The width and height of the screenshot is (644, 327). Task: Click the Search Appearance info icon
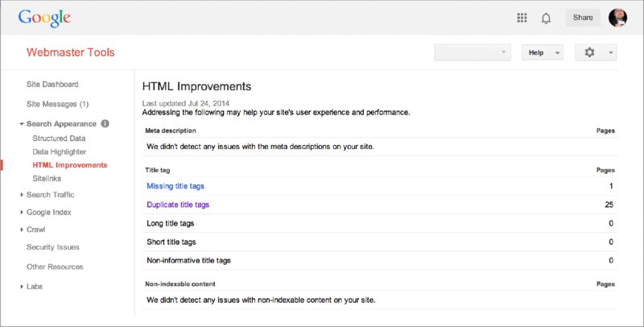pos(105,124)
